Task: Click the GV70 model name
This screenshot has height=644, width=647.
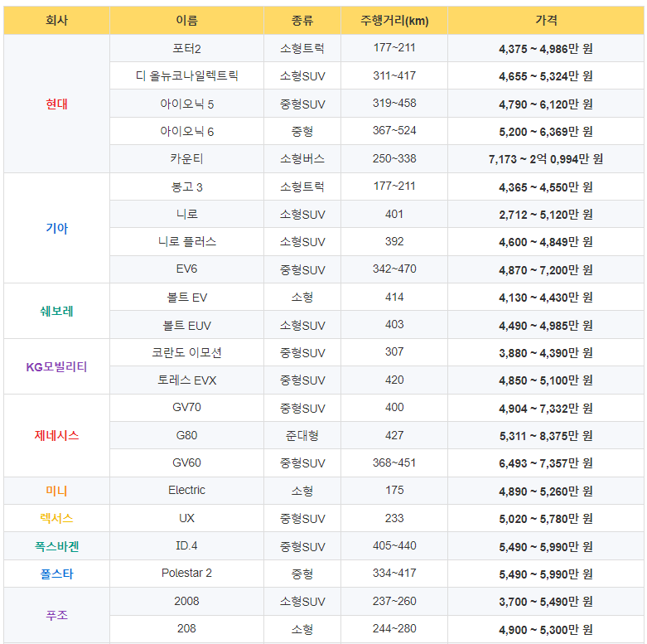Action: click(186, 408)
